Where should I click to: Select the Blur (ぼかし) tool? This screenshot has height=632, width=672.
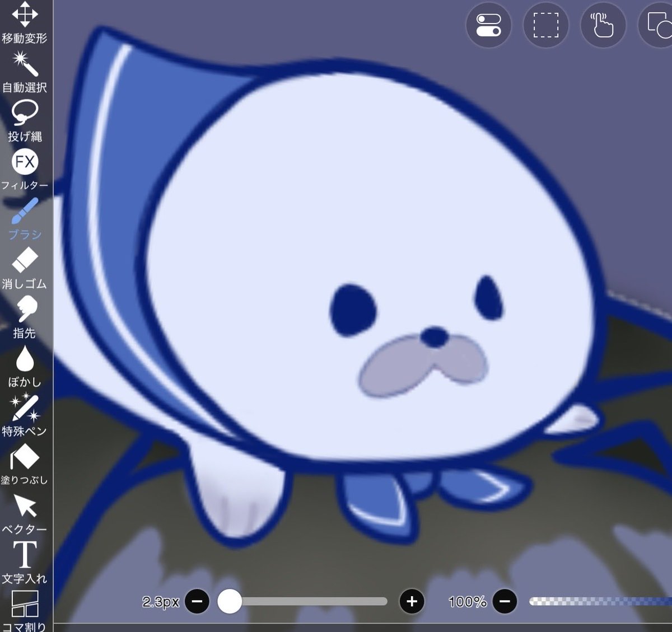[25, 366]
